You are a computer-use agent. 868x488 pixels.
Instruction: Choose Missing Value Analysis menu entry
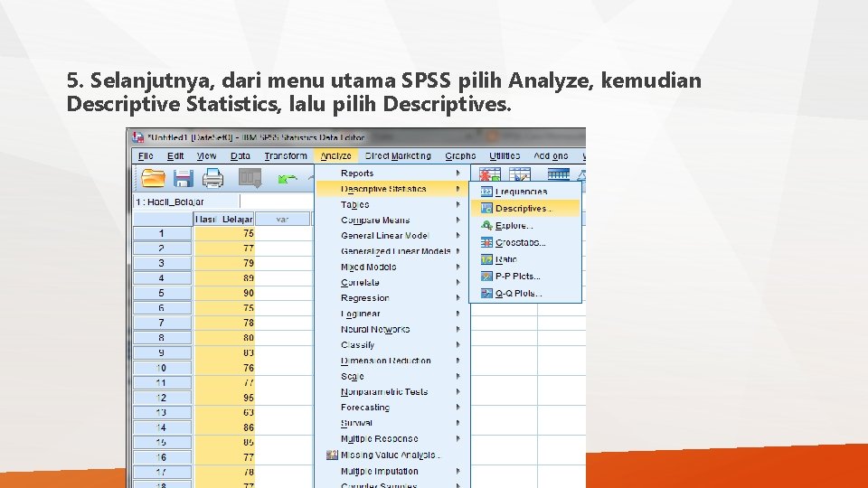[x=392, y=455]
